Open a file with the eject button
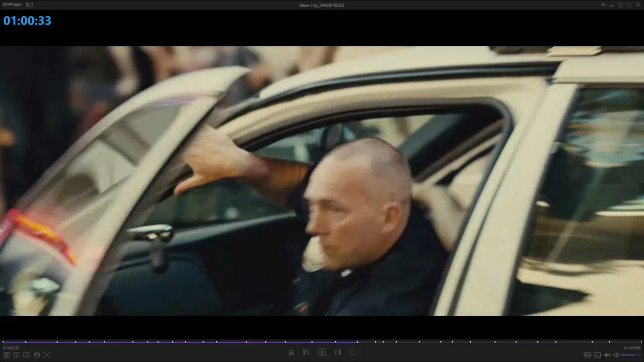 [x=291, y=352]
